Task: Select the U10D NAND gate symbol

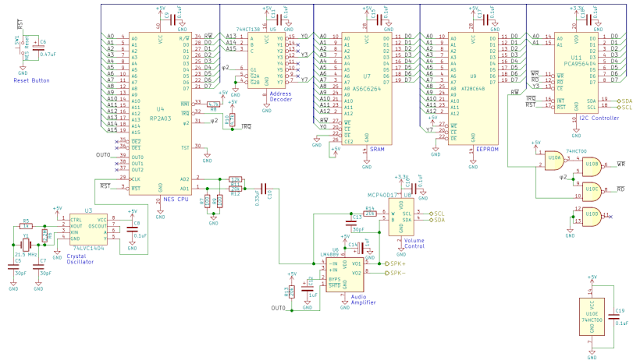Action: coord(591,217)
